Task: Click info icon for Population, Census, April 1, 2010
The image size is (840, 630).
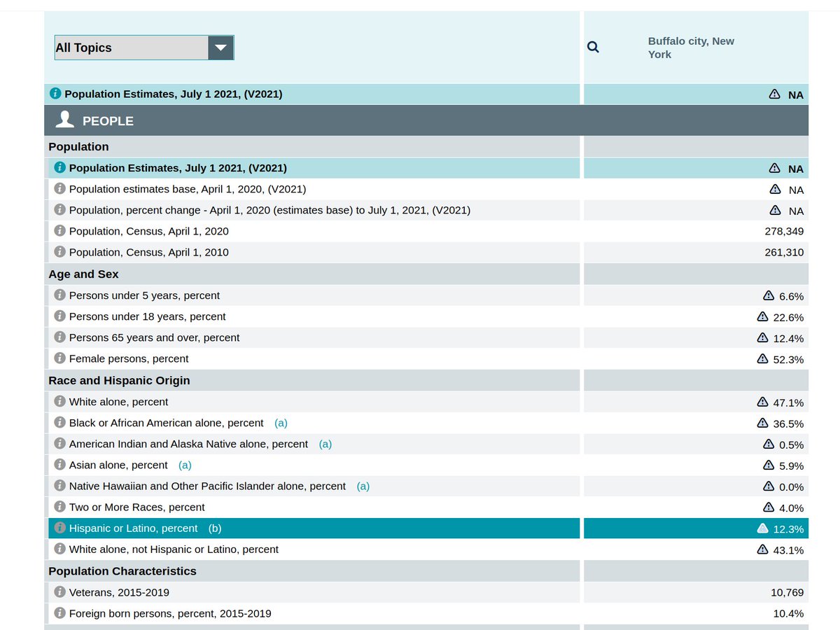Action: pos(60,252)
